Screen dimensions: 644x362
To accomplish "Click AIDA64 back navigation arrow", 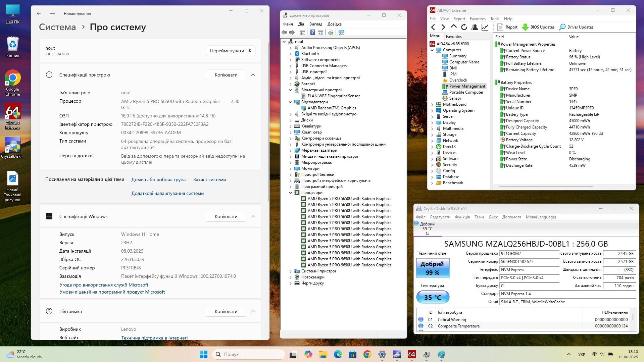I will 433,27.
